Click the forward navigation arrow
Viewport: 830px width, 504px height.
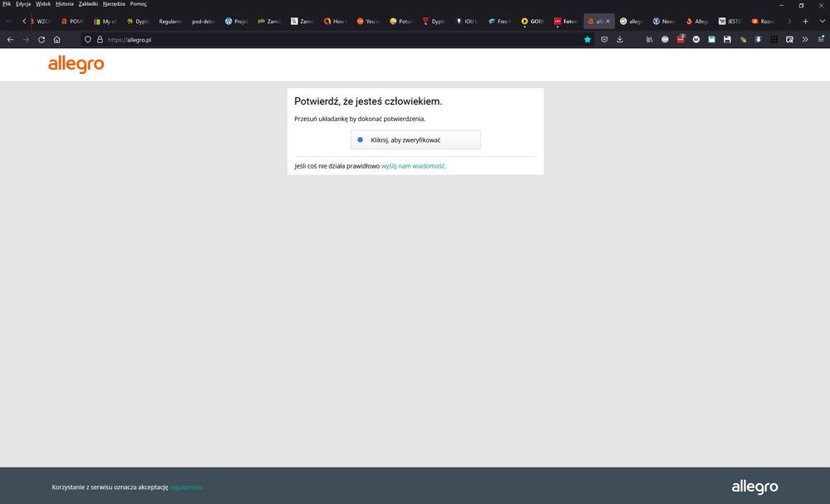26,40
